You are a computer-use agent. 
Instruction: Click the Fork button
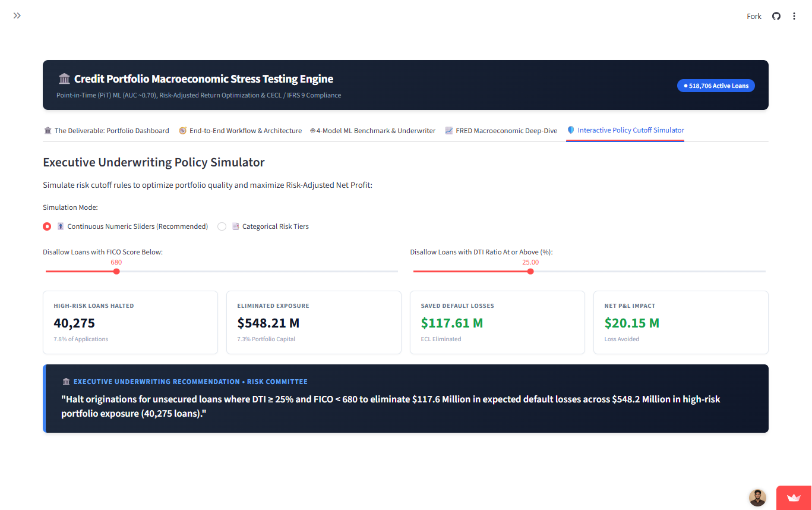click(x=754, y=16)
